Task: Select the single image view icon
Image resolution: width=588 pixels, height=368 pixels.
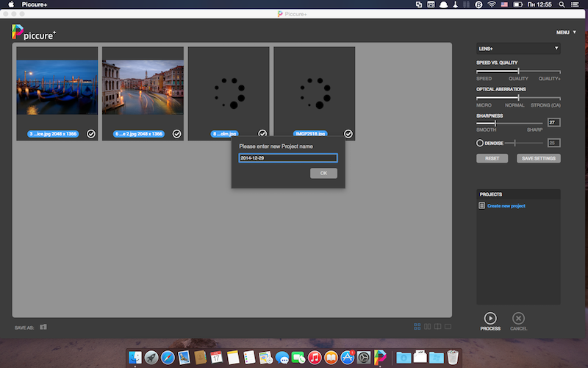Action: [447, 327]
